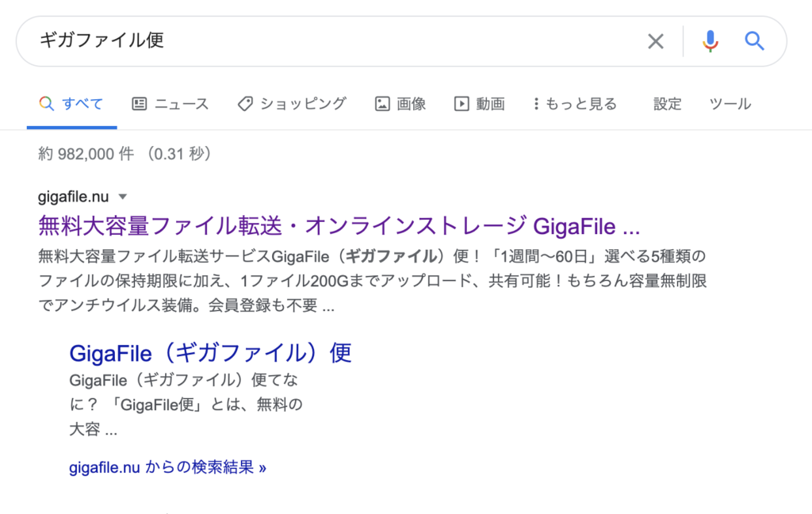This screenshot has width=812, height=514.
Task: Click the dropdown arrow beside gigafile.nu
Action: tap(123, 197)
